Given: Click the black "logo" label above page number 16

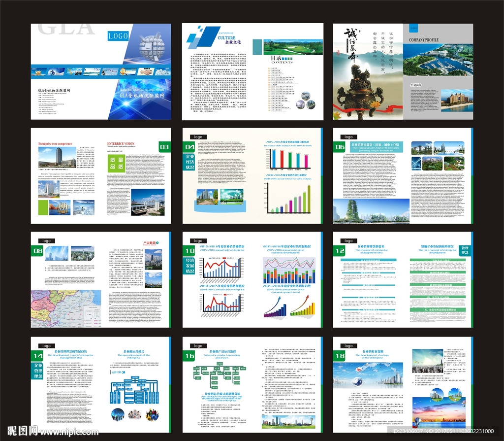Looking at the screenshot, I should (198, 346).
